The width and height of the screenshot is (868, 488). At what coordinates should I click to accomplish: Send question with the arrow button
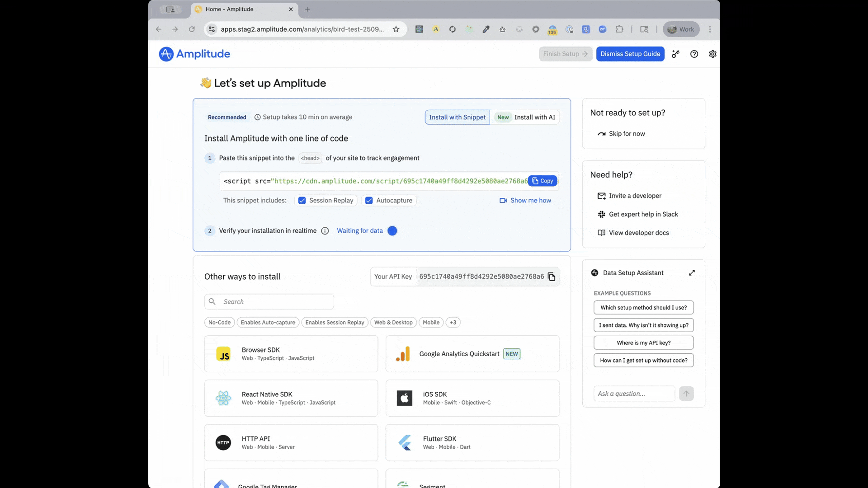[x=686, y=394]
